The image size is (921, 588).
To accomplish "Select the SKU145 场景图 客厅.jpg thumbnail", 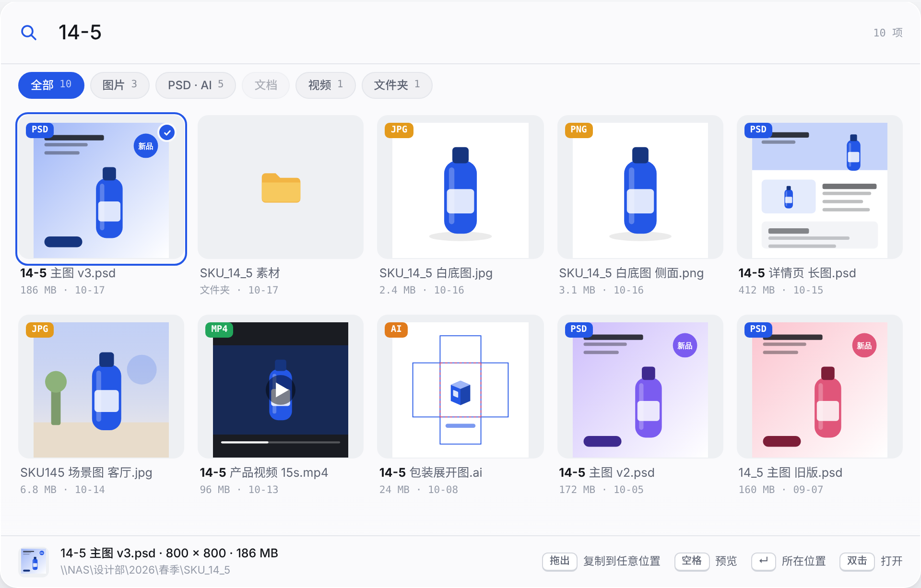I will [x=101, y=387].
